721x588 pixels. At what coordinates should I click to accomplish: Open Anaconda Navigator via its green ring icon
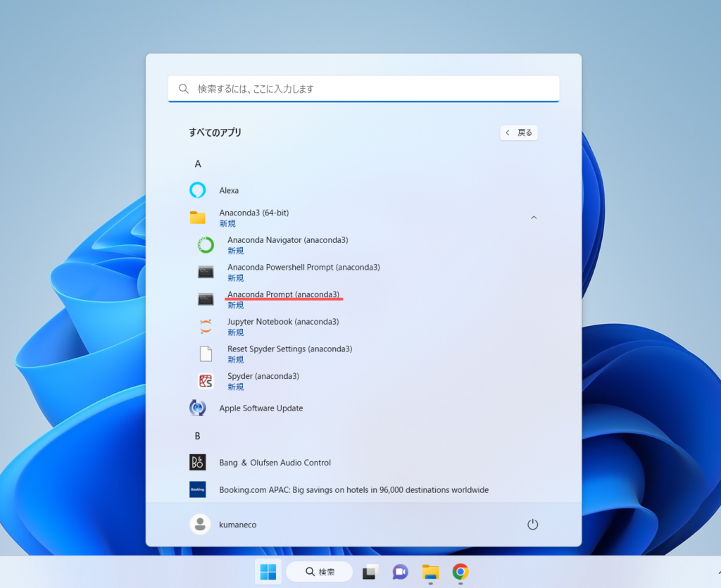tap(206, 245)
